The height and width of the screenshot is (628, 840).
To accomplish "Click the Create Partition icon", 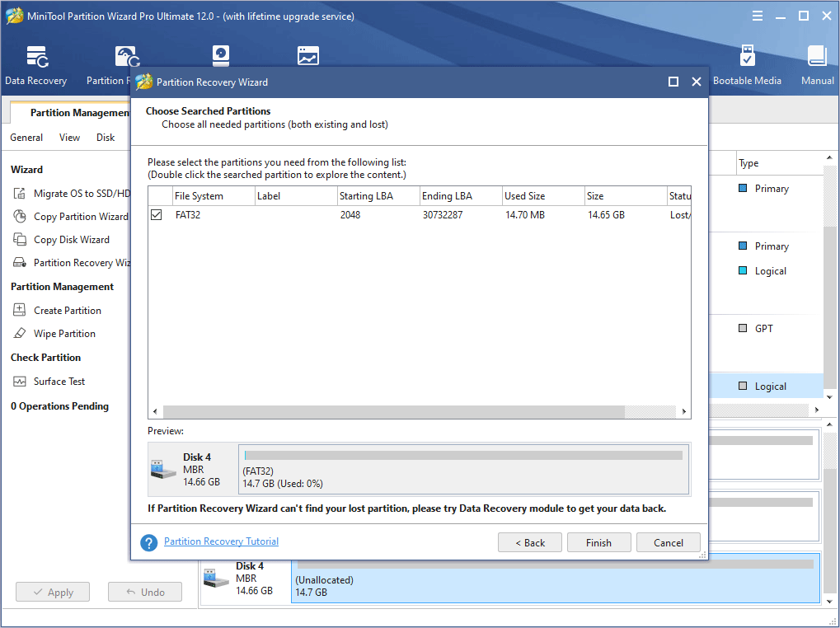I will pos(19,310).
